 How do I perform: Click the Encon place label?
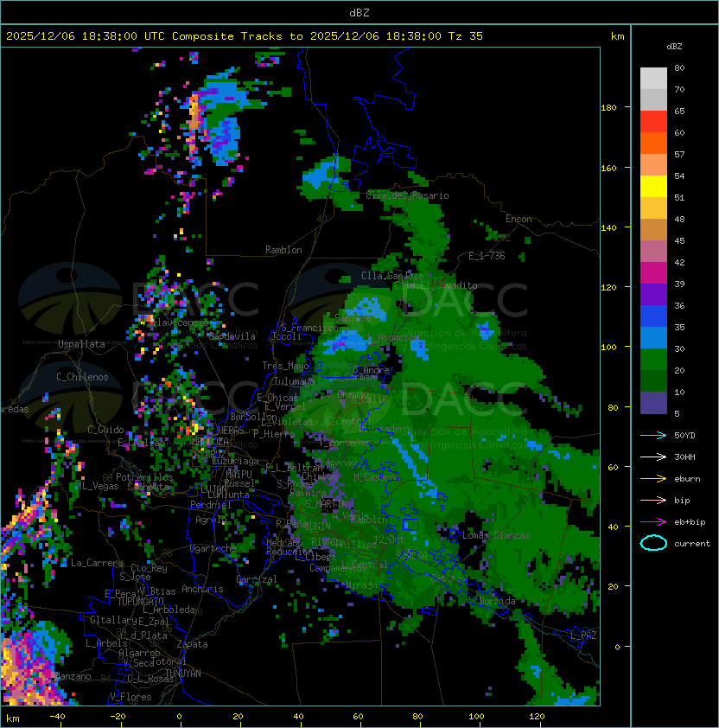tap(519, 219)
